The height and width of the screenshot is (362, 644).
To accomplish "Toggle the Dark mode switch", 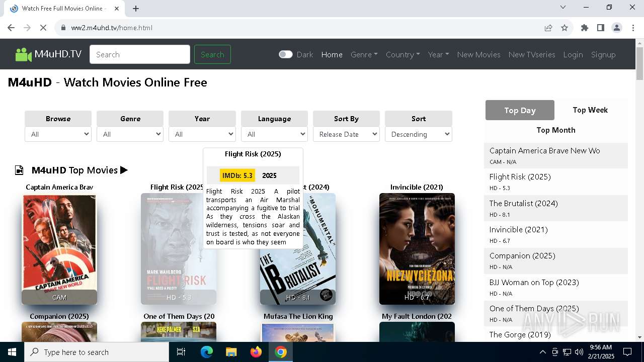I will point(285,54).
